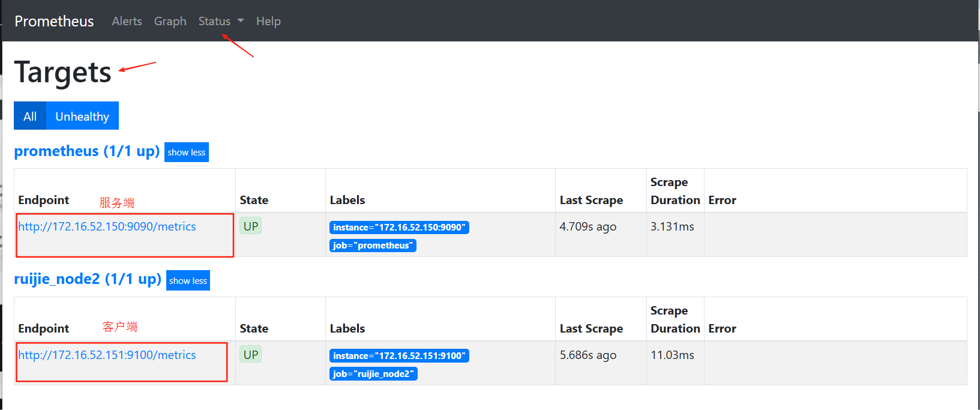Open the Prometheus home brand link
This screenshot has width=980, height=410.
tap(54, 21)
